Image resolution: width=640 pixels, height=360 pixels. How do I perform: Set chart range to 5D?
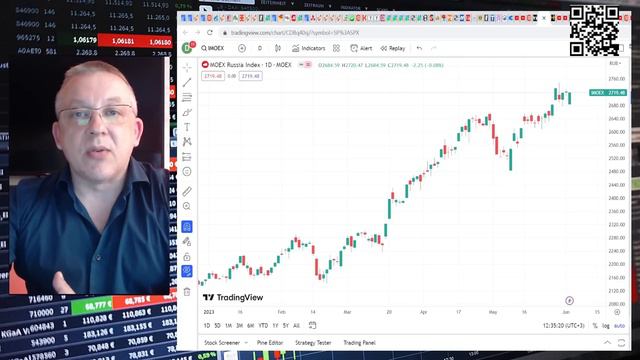218,326
